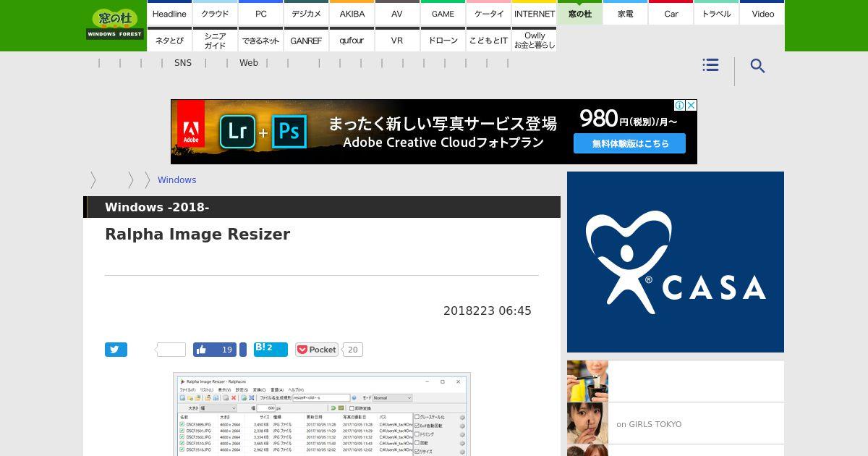Switch to the PC tab
868x456 pixels.
[x=260, y=13]
